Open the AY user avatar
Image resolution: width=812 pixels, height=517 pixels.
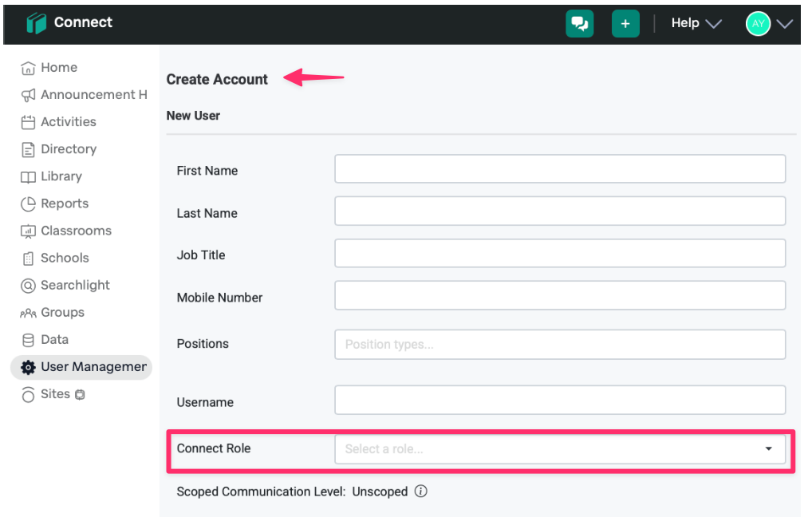click(x=758, y=23)
